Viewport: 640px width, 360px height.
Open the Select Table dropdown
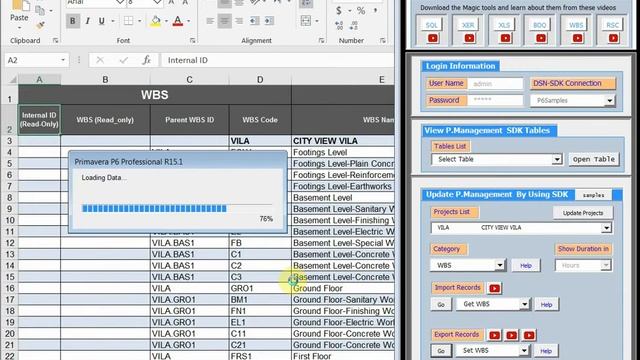557,159
